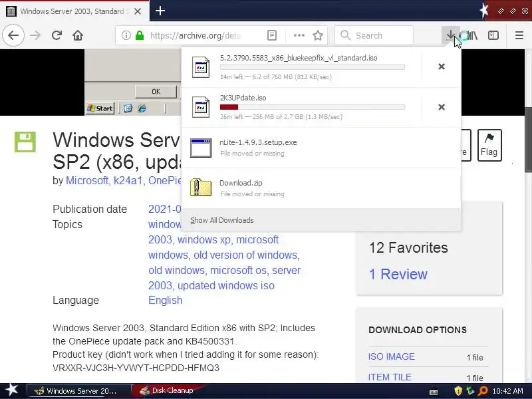
Task: Click the green floppy disk software icon
Action: click(x=25, y=142)
